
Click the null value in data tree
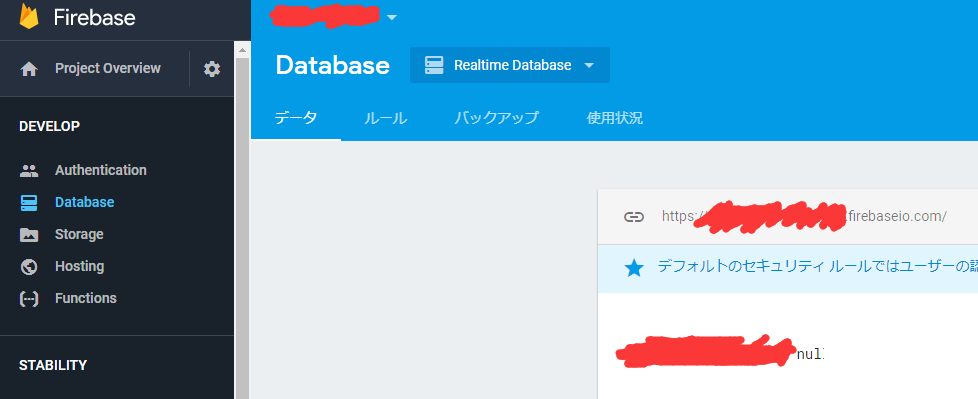coord(810,355)
